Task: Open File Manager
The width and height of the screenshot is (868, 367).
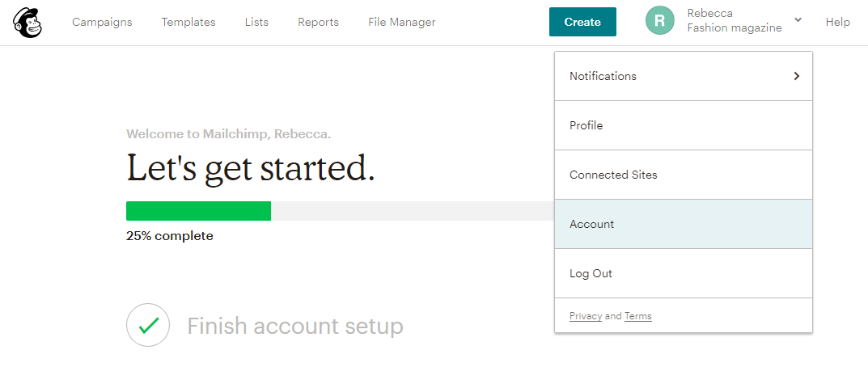Action: [x=402, y=22]
